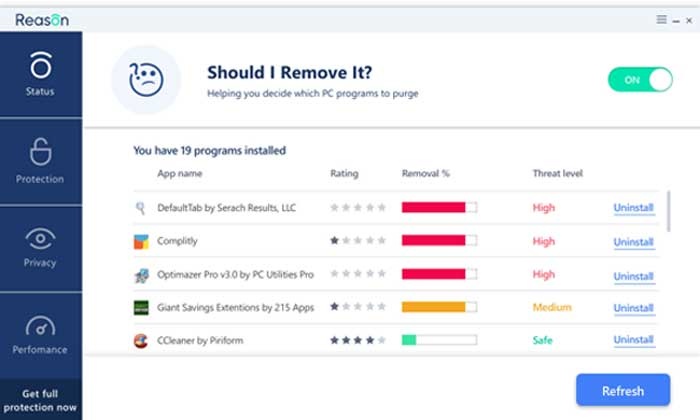This screenshot has height=420, width=700.
Task: Sort by the Rating column header
Action: pos(344,174)
